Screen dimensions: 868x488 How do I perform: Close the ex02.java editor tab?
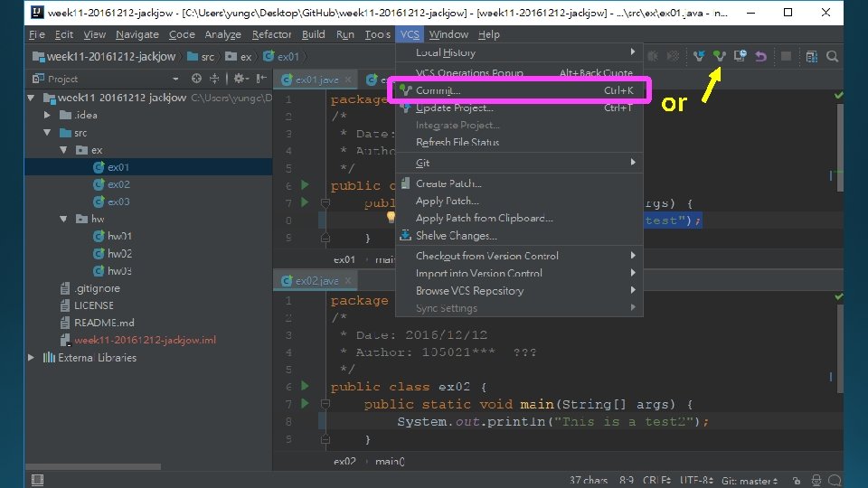pos(347,280)
